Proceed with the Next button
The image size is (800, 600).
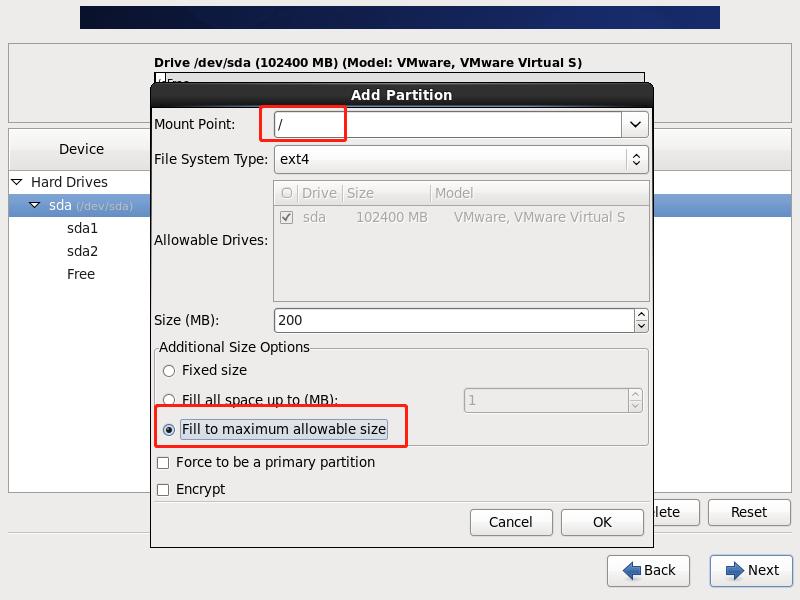(752, 570)
